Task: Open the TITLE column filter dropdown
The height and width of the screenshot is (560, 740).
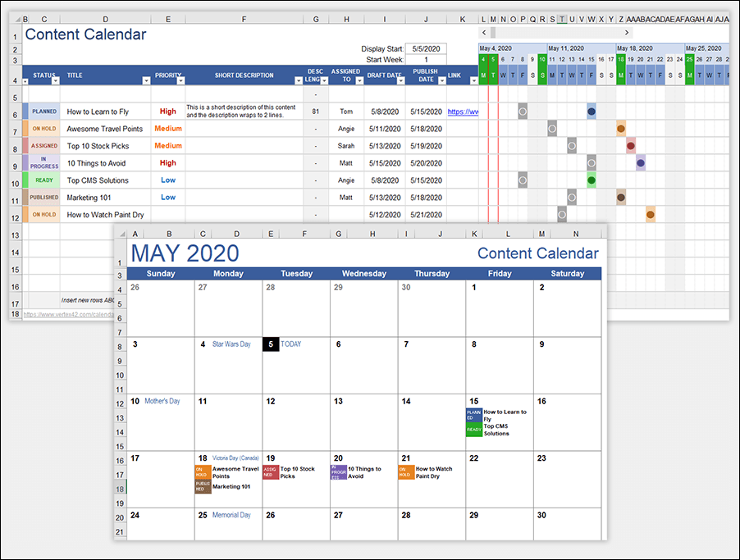Action: 146,80
